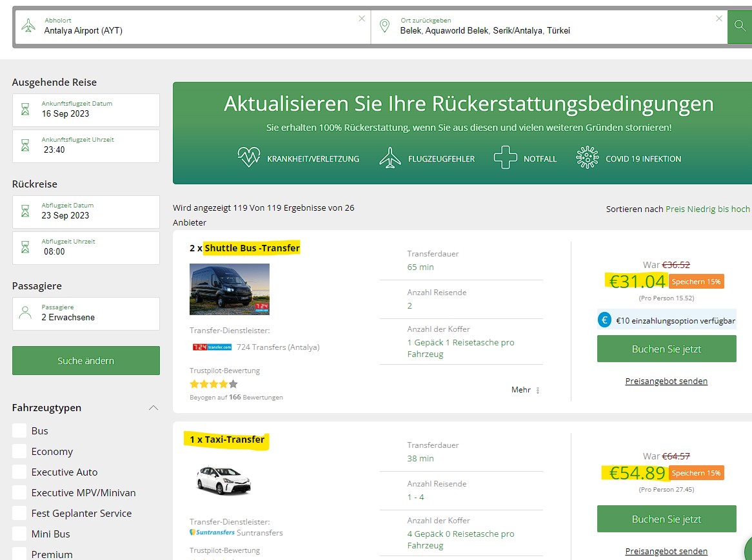This screenshot has height=560, width=752.
Task: Click the euro deposit option icon
Action: pos(604,320)
